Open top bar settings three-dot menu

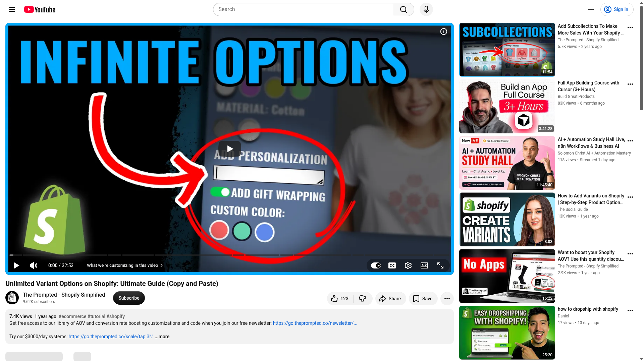click(x=591, y=9)
